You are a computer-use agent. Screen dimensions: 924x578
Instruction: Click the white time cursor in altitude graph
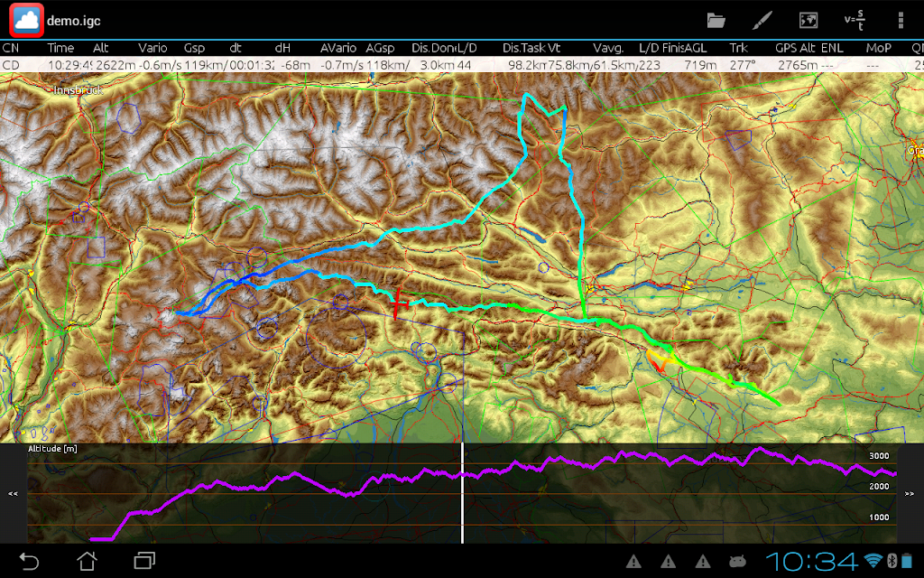[462, 493]
